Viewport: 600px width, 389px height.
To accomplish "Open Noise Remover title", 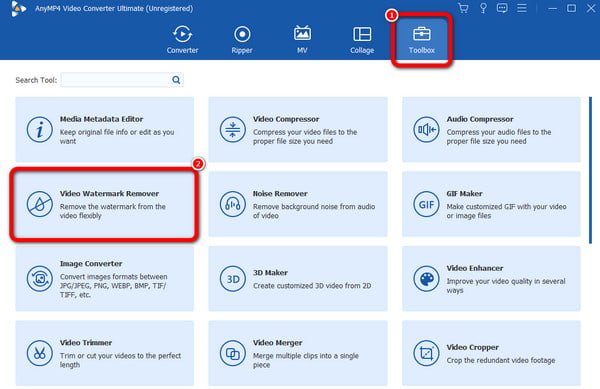I will (x=280, y=194).
